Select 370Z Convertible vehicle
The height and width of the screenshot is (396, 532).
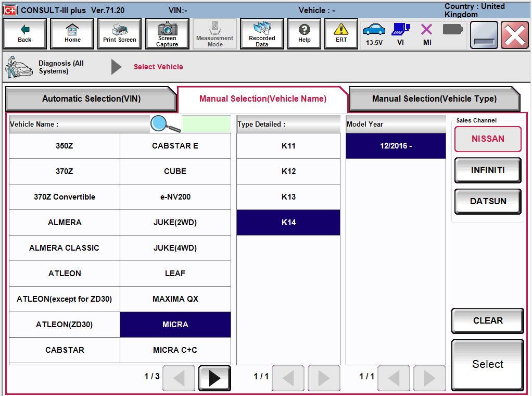pos(65,197)
